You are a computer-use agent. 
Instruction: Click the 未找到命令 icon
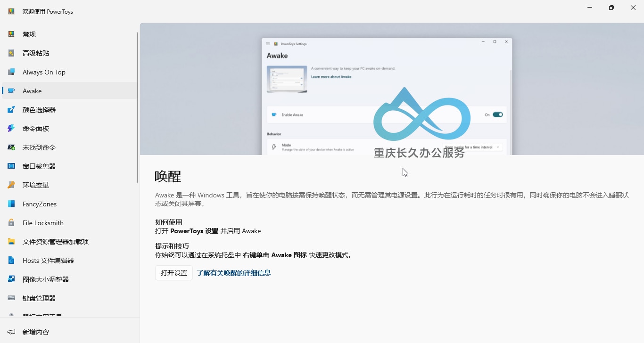pos(11,147)
